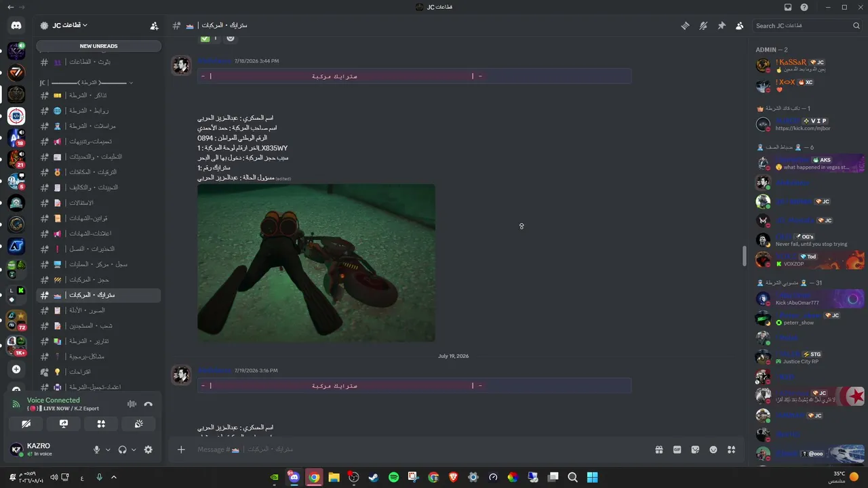Open the emoji picker
868x488 pixels.
click(x=713, y=449)
